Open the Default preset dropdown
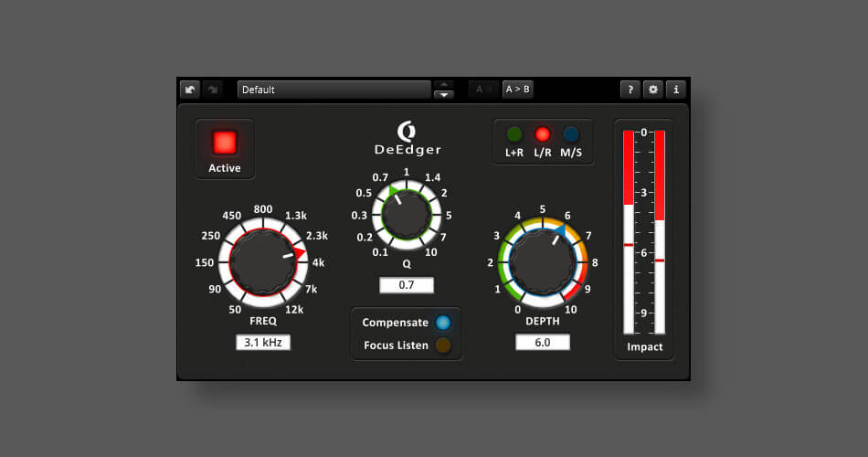This screenshot has height=457, width=868. tap(333, 90)
